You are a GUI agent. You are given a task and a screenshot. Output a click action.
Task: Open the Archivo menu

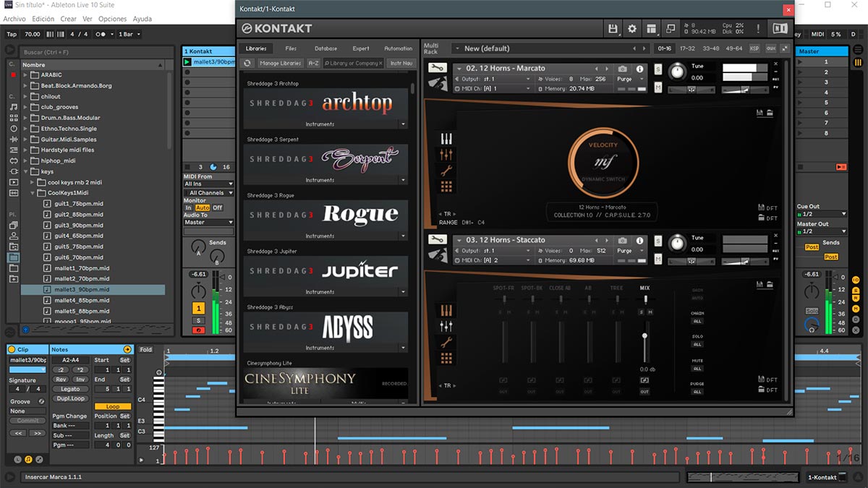[x=14, y=19]
